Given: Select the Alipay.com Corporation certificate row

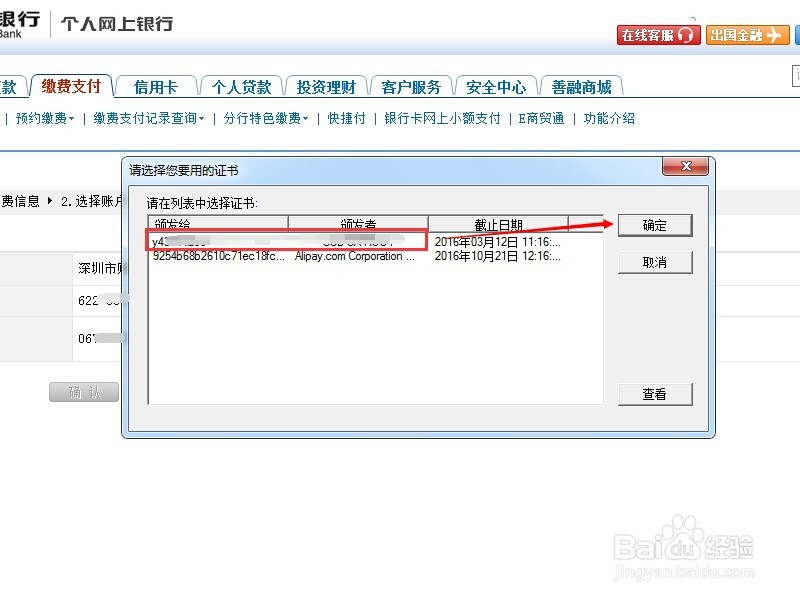Looking at the screenshot, I should tap(350, 257).
